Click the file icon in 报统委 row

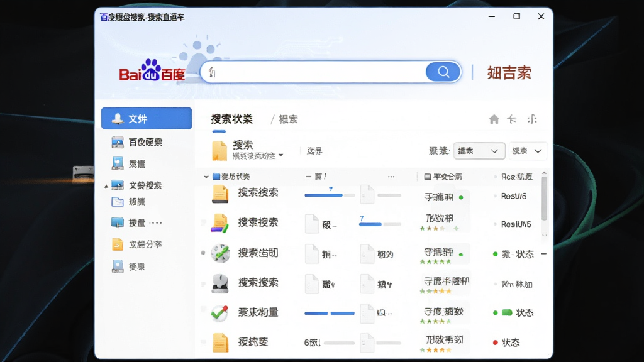367,343
